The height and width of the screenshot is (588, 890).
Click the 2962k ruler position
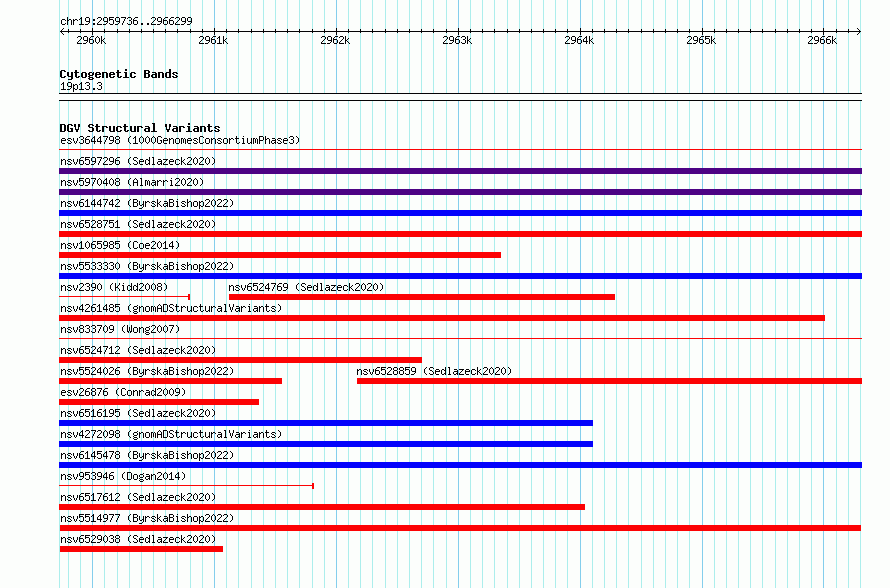(335, 40)
